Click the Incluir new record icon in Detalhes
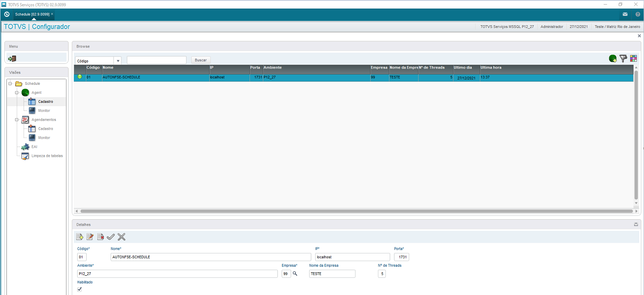The image size is (644, 295). 79,237
